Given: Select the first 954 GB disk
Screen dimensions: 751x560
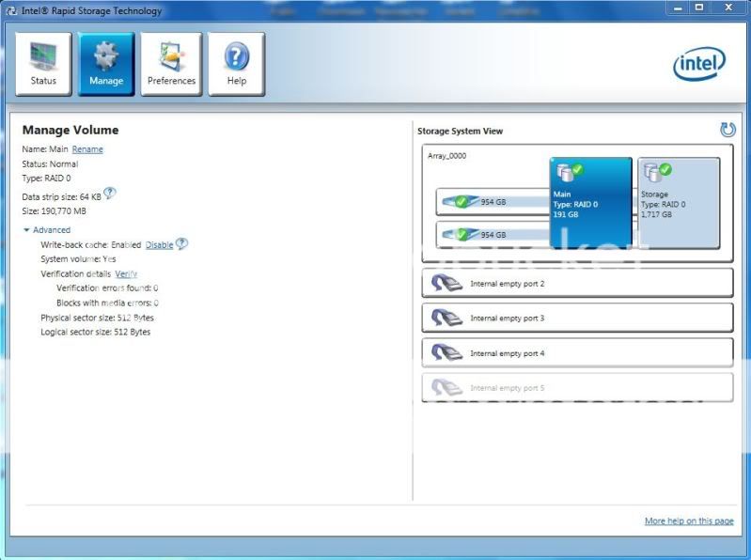Looking at the screenshot, I should pyautogui.click(x=493, y=202).
